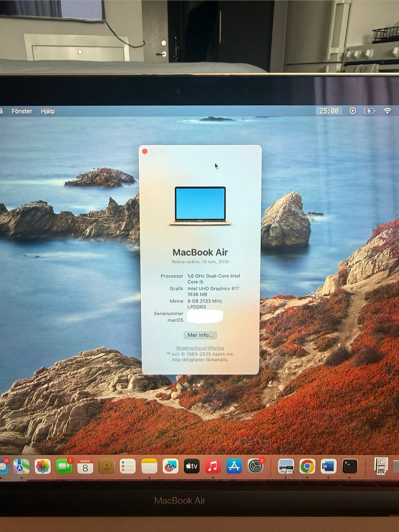Open the Preview app in the Dock
399x532 pixels.
coord(286,466)
